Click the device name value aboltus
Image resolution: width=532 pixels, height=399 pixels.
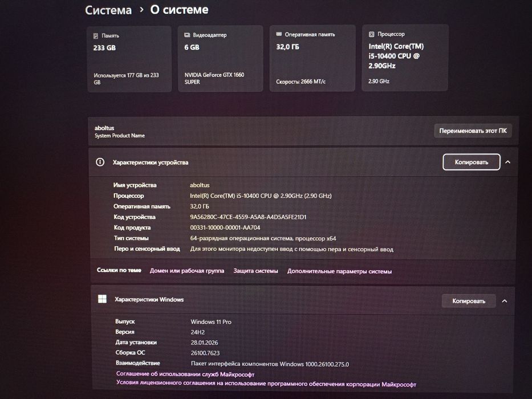coord(200,185)
